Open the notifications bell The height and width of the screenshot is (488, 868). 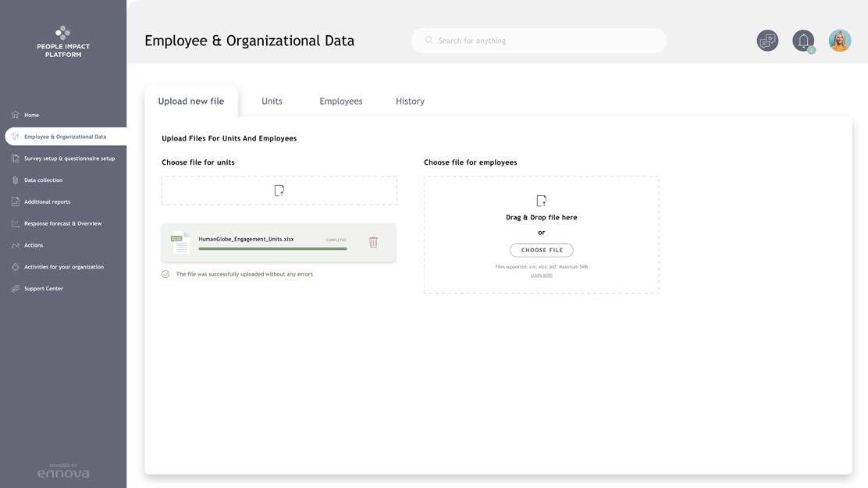[803, 41]
